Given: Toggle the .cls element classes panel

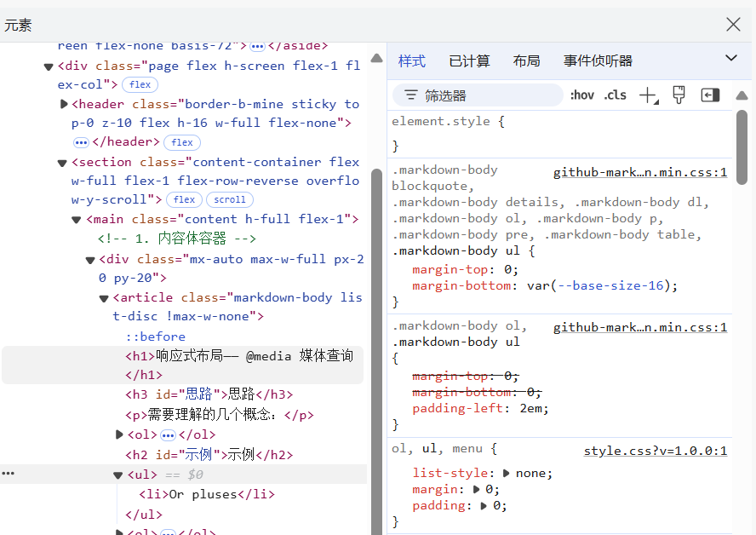Looking at the screenshot, I should [615, 95].
